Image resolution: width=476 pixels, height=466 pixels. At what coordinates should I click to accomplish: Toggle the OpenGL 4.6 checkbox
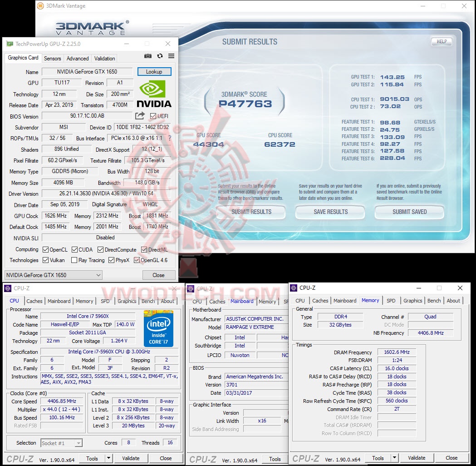(x=137, y=260)
